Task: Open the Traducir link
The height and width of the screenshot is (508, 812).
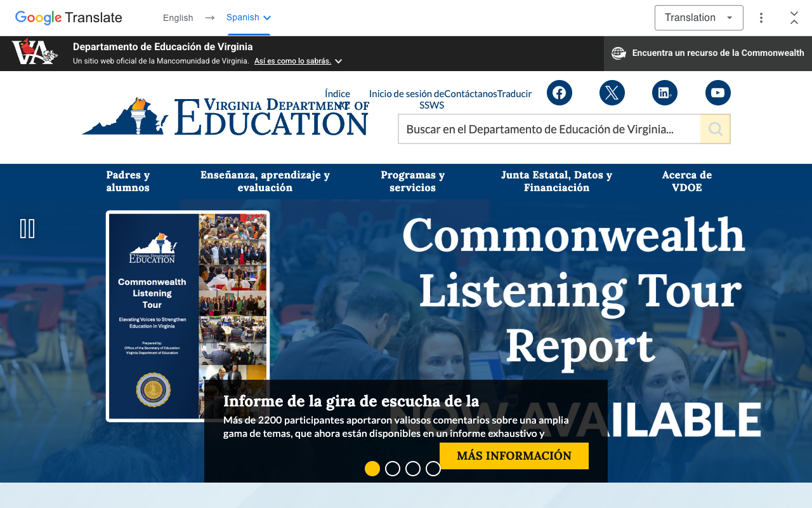Action: coord(514,94)
